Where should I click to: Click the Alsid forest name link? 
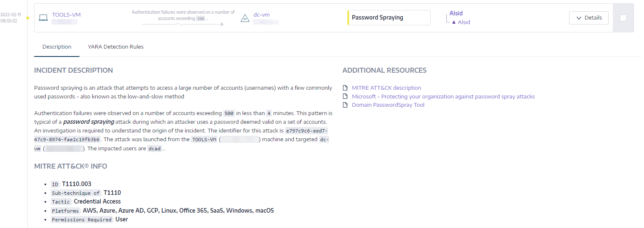coord(456,13)
